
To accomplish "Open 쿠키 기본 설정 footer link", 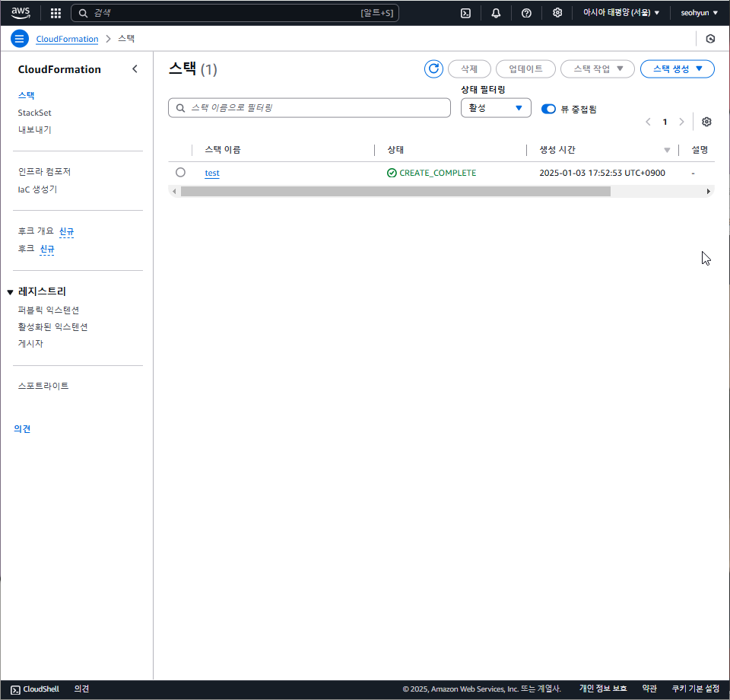I will 696,689.
